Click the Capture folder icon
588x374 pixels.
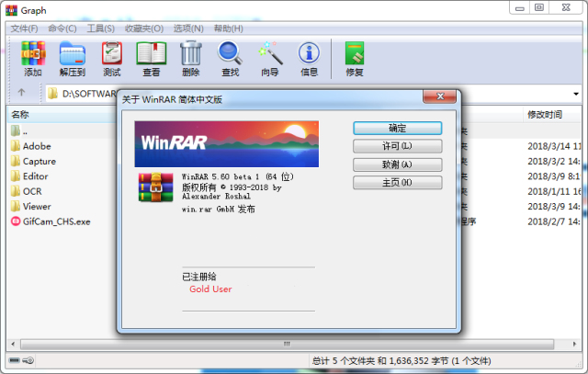click(x=16, y=161)
